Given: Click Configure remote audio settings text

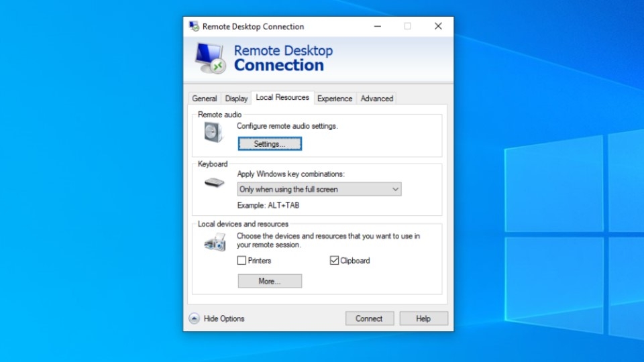Looking at the screenshot, I should [x=288, y=126].
